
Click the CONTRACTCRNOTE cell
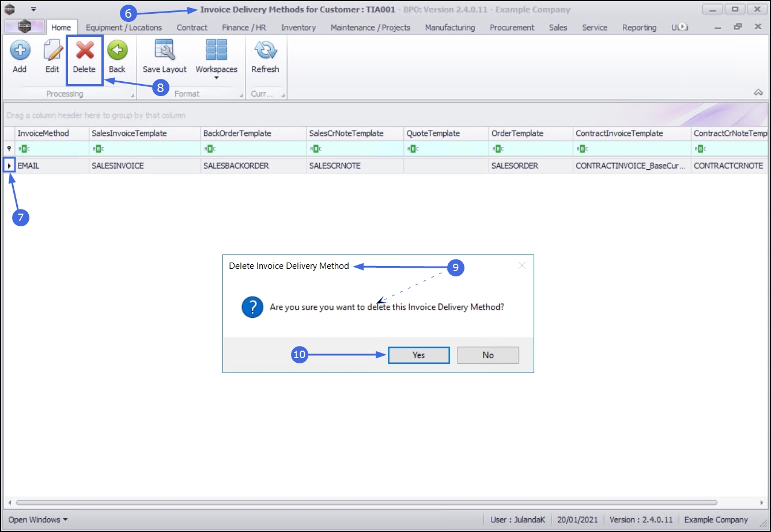click(729, 166)
